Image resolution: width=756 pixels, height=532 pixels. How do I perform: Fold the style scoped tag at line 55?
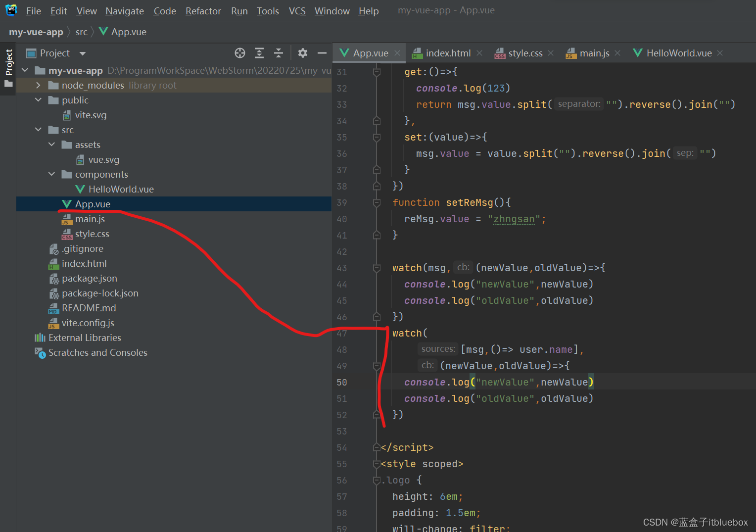(377, 464)
